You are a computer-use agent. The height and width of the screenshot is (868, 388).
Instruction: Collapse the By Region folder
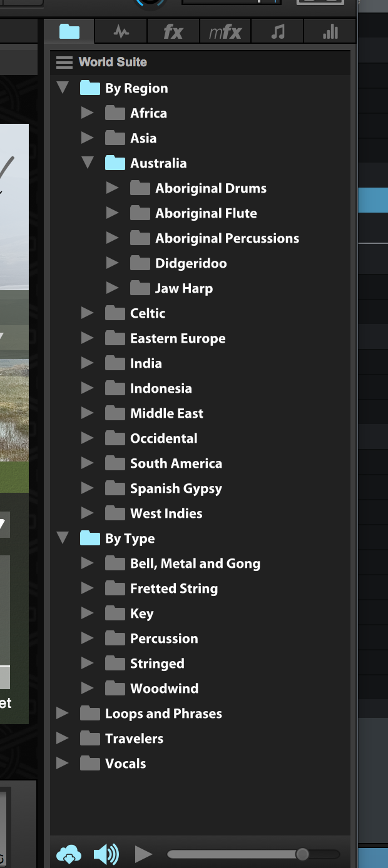point(63,88)
